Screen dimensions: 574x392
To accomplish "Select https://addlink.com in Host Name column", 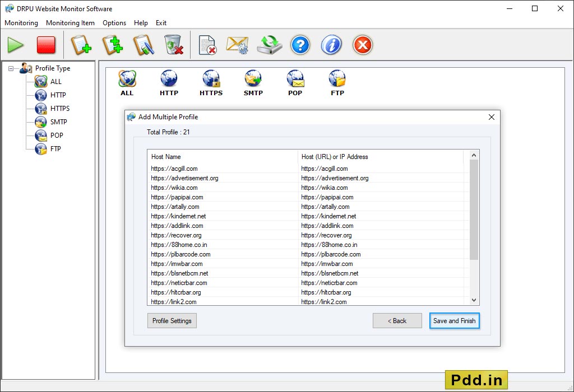I will 177,226.
